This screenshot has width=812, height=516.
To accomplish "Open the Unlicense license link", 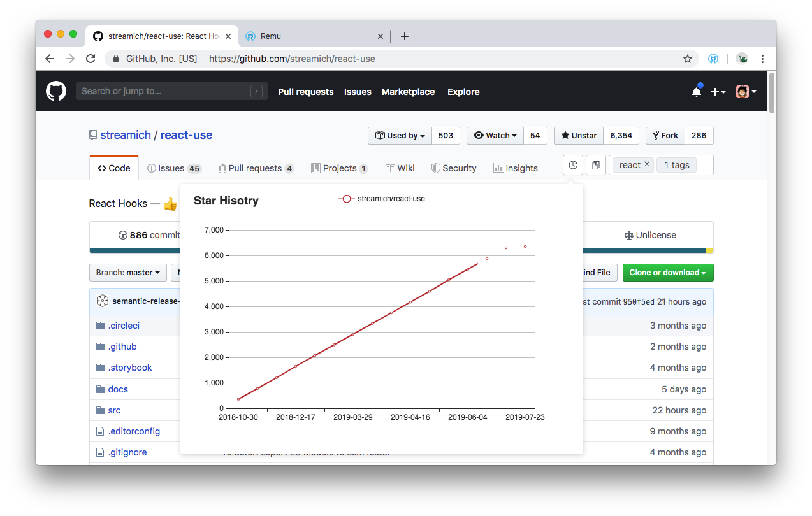I will tap(650, 235).
